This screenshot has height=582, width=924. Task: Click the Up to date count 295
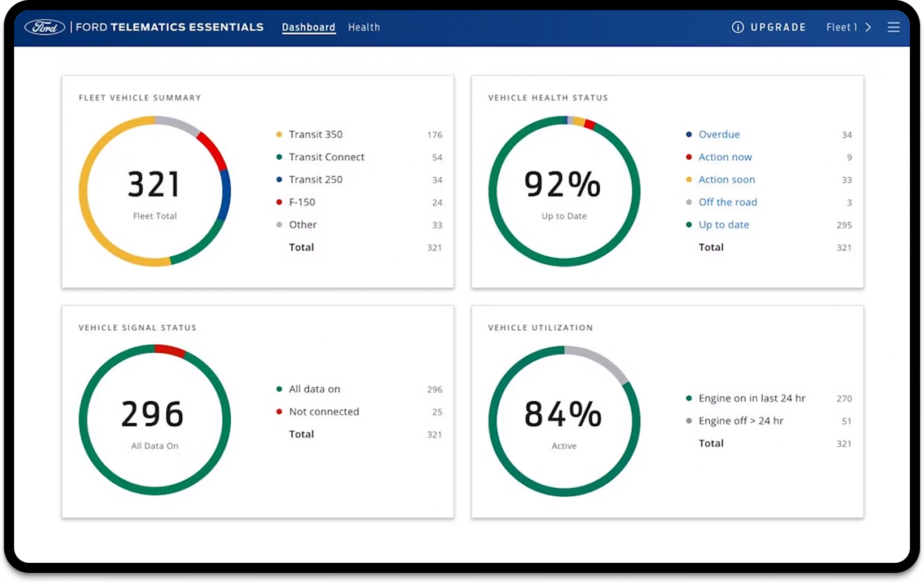844,225
